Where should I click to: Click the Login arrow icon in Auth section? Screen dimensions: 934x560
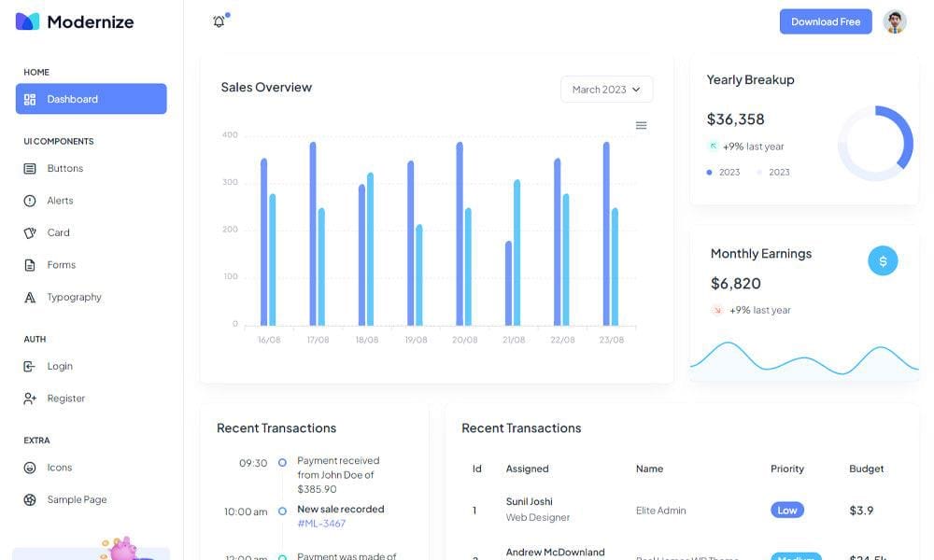[x=30, y=366]
